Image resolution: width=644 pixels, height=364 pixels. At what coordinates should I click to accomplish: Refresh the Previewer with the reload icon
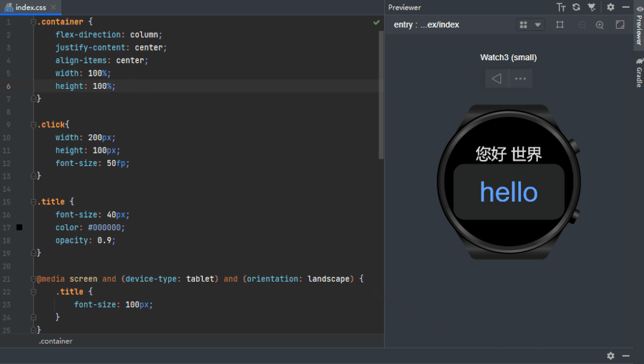[576, 7]
